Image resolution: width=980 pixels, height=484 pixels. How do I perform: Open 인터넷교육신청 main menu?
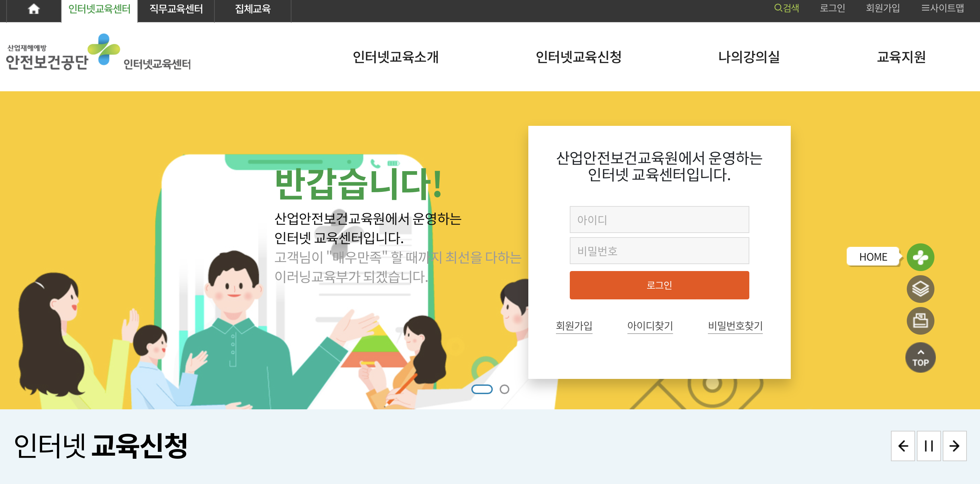[578, 57]
